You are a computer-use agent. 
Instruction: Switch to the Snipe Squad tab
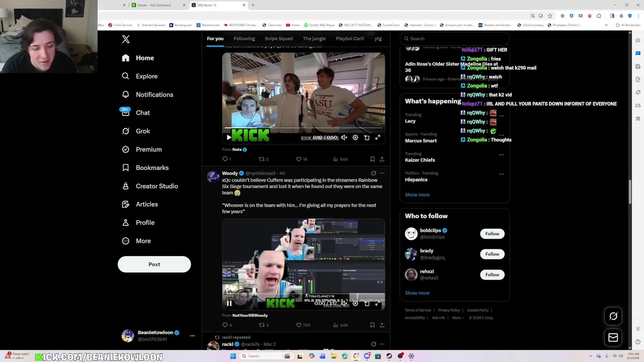(x=279, y=39)
